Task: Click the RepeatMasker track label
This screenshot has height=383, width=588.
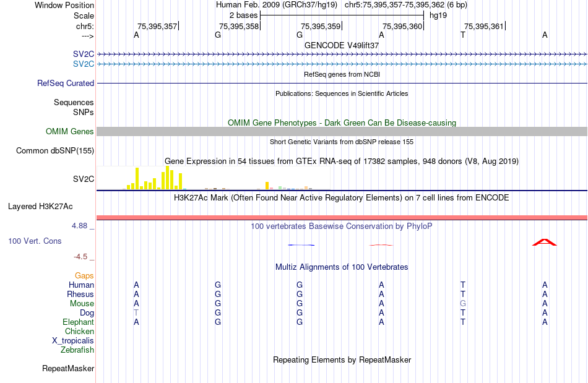Action: click(x=68, y=368)
